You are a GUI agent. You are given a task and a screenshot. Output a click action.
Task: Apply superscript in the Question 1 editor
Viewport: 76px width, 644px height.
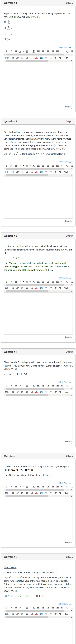pyautogui.click(x=62, y=52)
